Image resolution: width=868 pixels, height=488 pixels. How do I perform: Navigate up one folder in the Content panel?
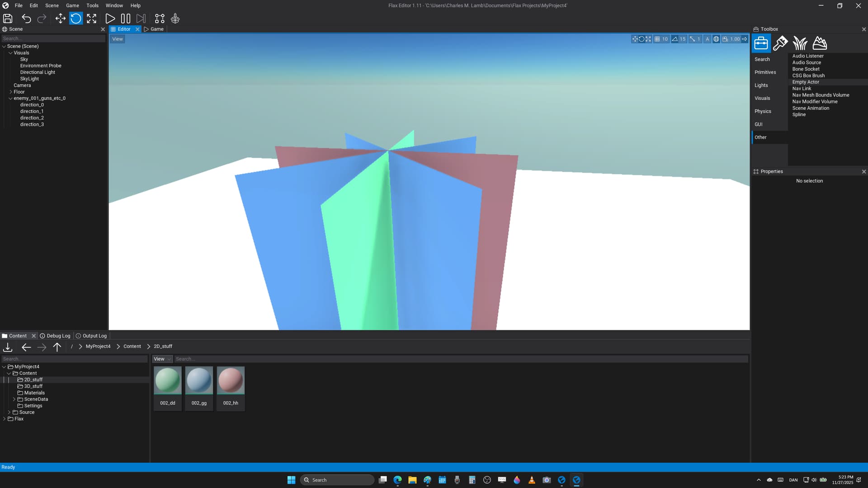tap(57, 347)
